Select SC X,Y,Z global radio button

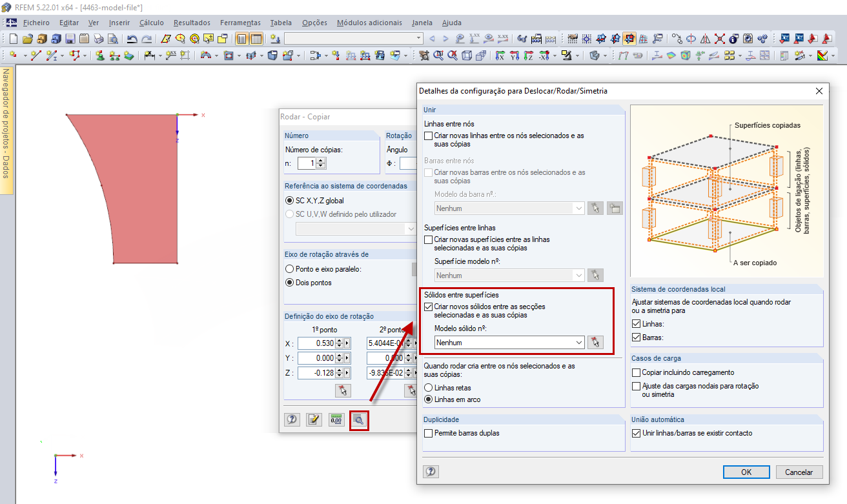tap(289, 201)
